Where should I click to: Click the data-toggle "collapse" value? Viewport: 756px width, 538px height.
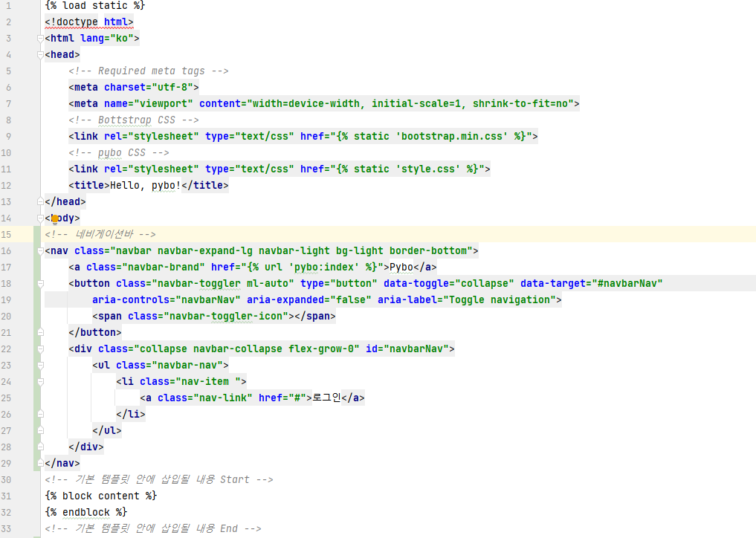click(x=485, y=283)
